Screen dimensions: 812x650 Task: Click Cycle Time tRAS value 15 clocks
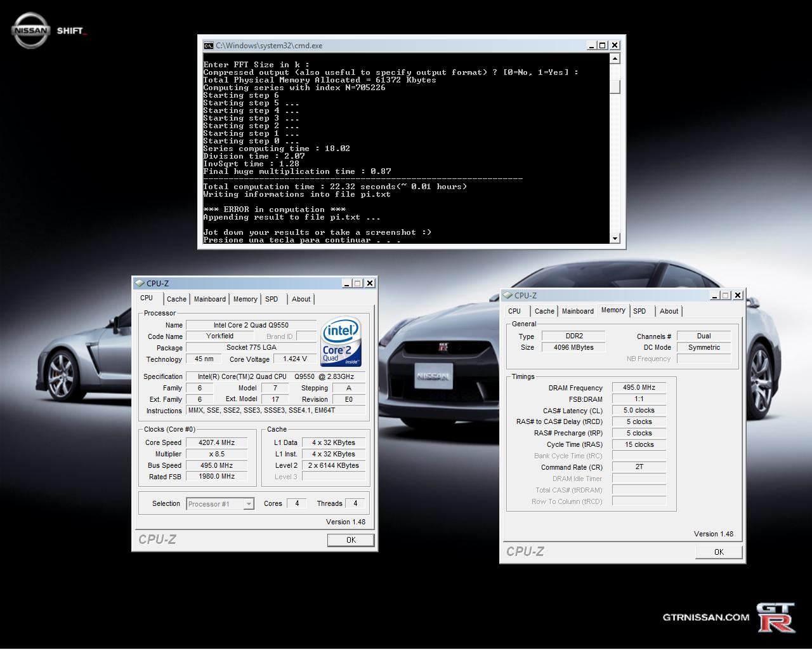tap(639, 444)
